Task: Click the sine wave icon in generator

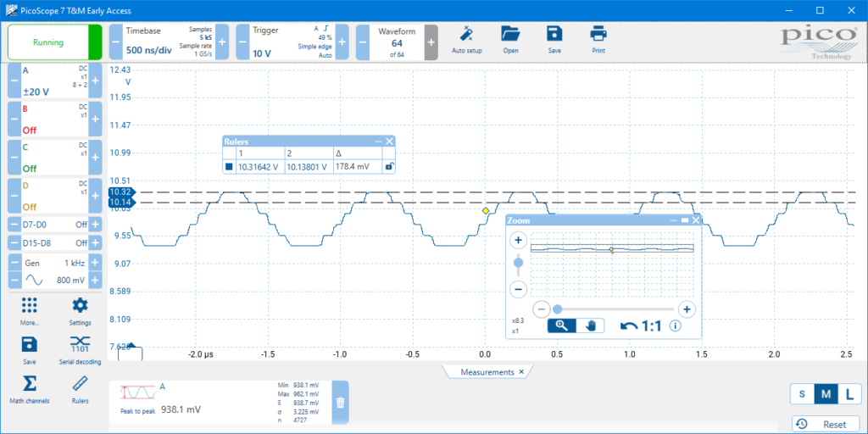Action: click(34, 281)
